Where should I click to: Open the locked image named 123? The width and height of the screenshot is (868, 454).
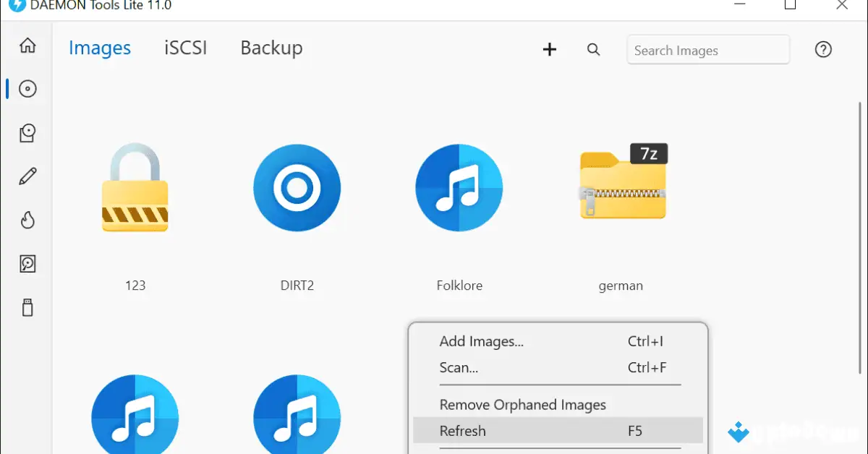tap(135, 188)
